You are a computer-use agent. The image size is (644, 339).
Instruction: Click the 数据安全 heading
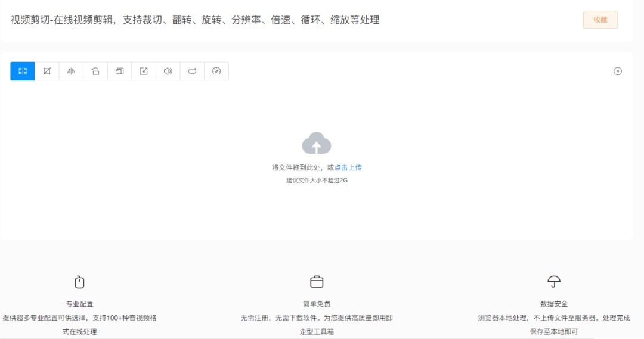click(x=554, y=304)
